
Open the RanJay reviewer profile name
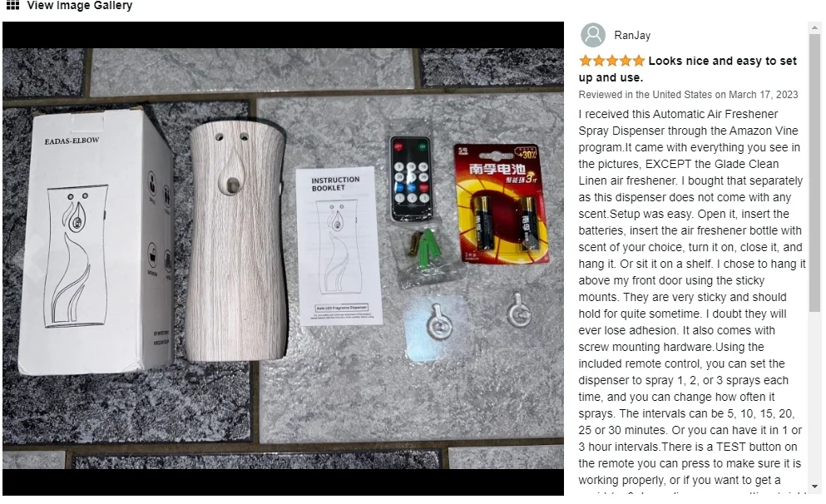[632, 35]
